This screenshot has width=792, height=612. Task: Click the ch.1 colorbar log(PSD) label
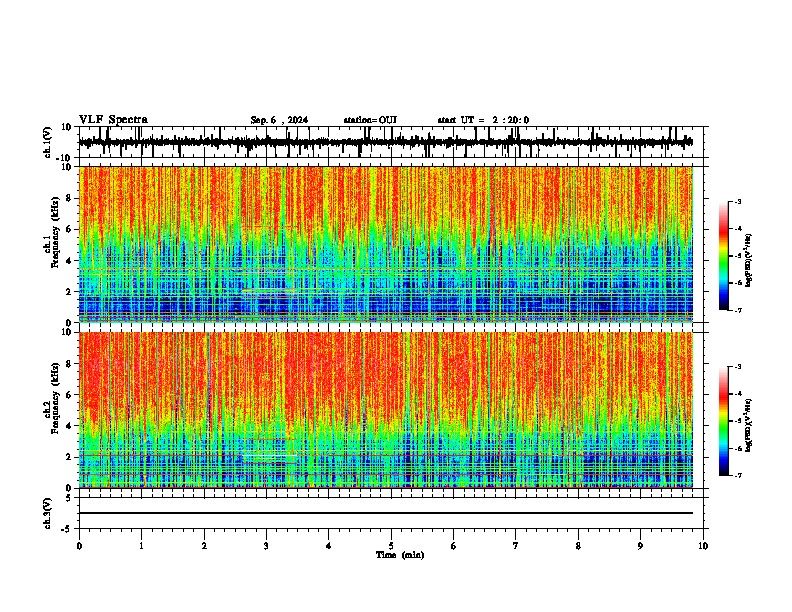749,260
